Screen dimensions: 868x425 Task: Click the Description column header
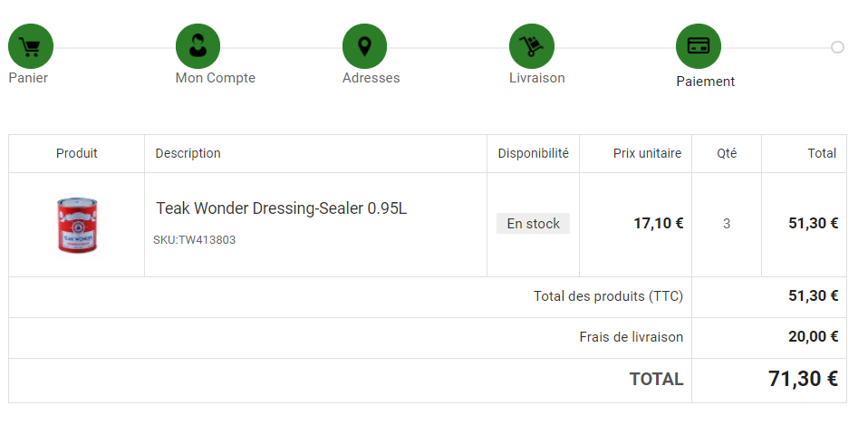pos(188,153)
